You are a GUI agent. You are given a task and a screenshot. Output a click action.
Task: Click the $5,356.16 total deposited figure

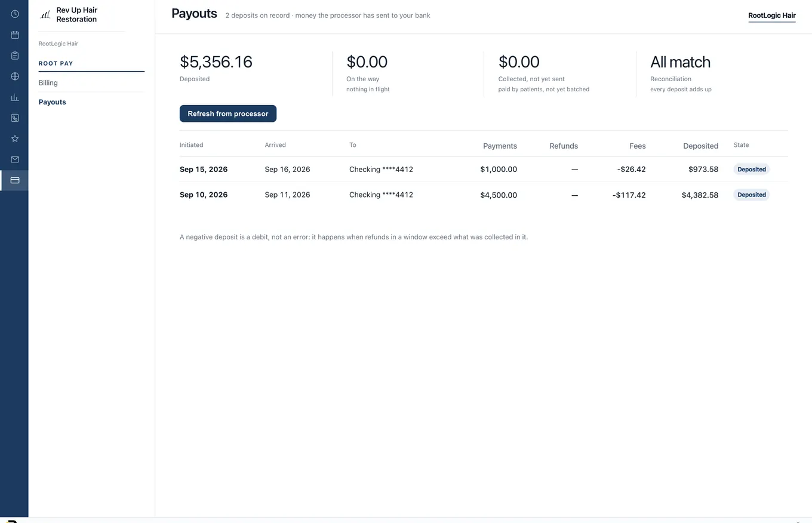click(x=216, y=62)
